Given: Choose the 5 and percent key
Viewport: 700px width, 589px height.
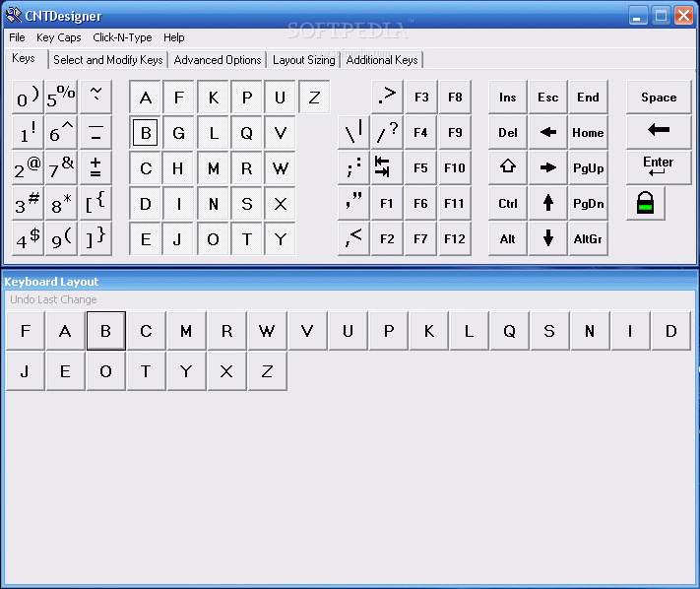Looking at the screenshot, I should [x=62, y=97].
